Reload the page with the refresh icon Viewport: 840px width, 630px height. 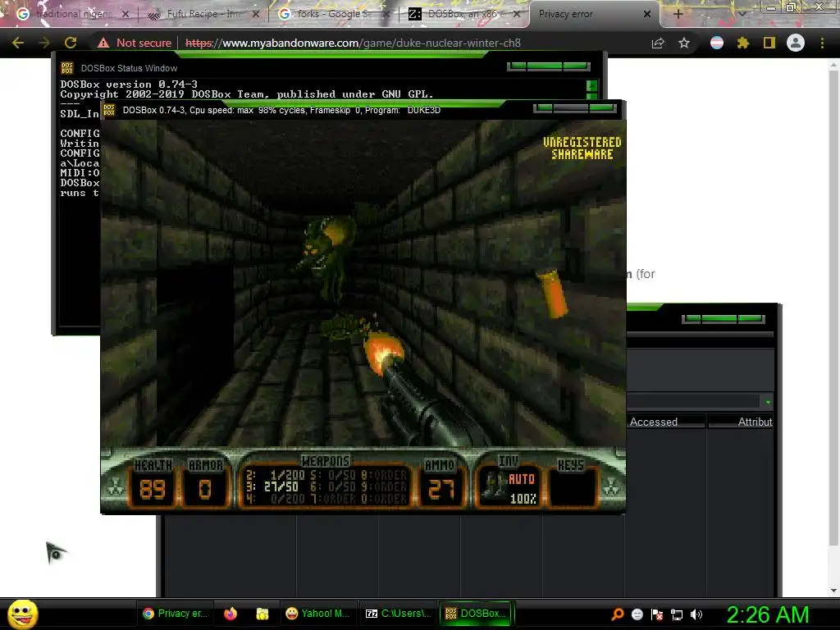tap(71, 43)
